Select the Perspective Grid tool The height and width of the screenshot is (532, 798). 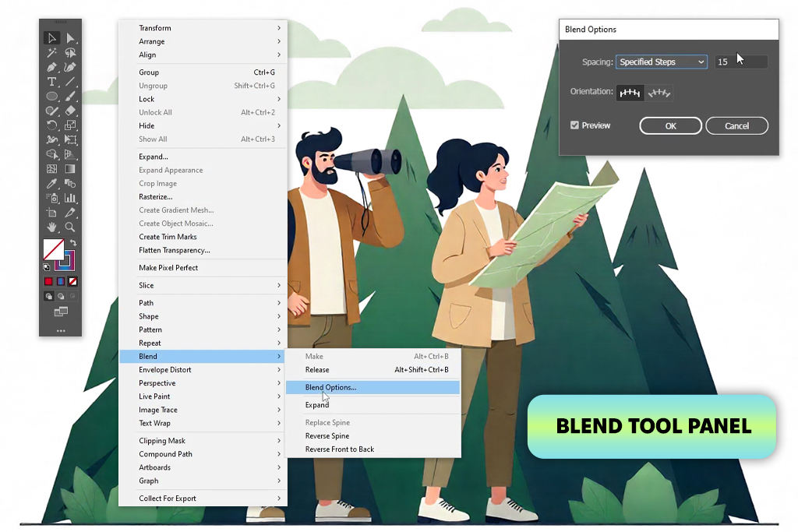[x=70, y=154]
